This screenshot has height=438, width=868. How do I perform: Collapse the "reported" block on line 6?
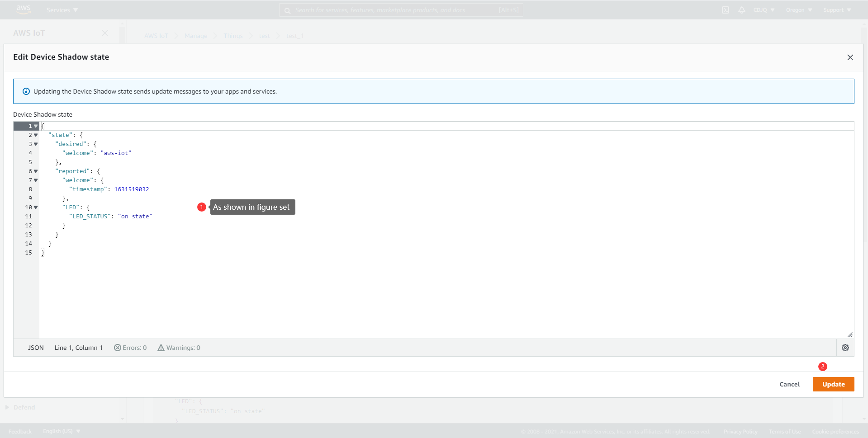pos(36,171)
